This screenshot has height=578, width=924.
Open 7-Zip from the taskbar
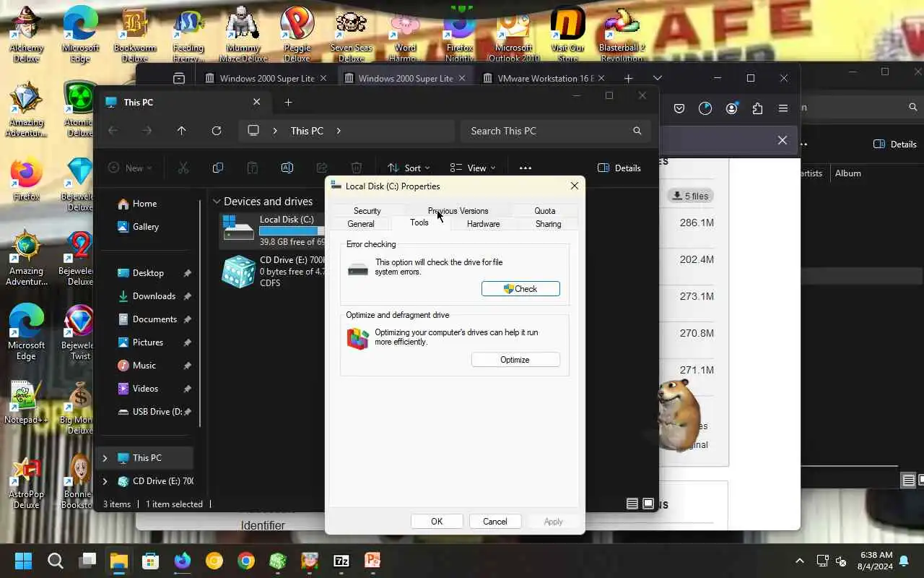tap(341, 561)
